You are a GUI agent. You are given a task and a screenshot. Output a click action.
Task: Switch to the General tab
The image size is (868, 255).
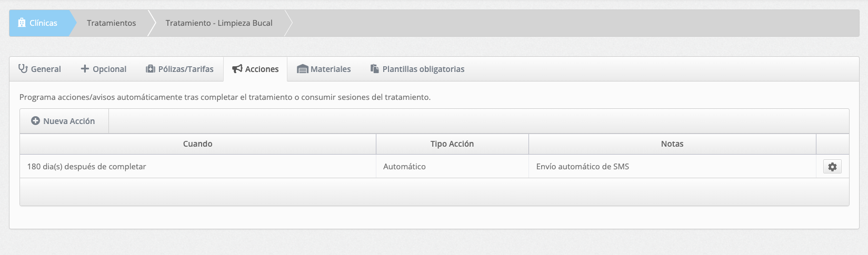point(40,69)
